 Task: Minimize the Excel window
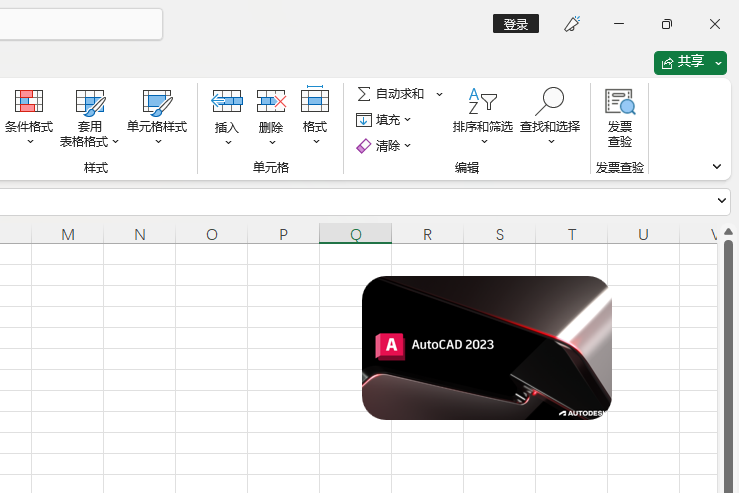pyautogui.click(x=619, y=24)
